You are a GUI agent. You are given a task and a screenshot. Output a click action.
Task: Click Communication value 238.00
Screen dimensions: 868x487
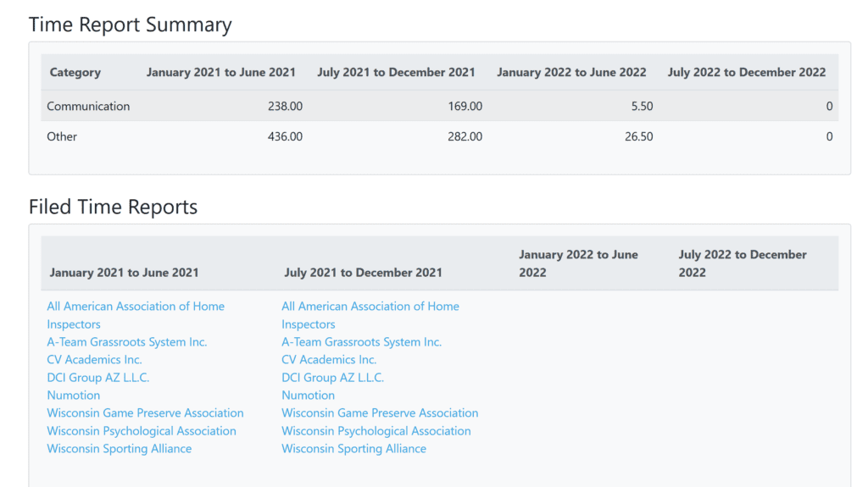[285, 106]
